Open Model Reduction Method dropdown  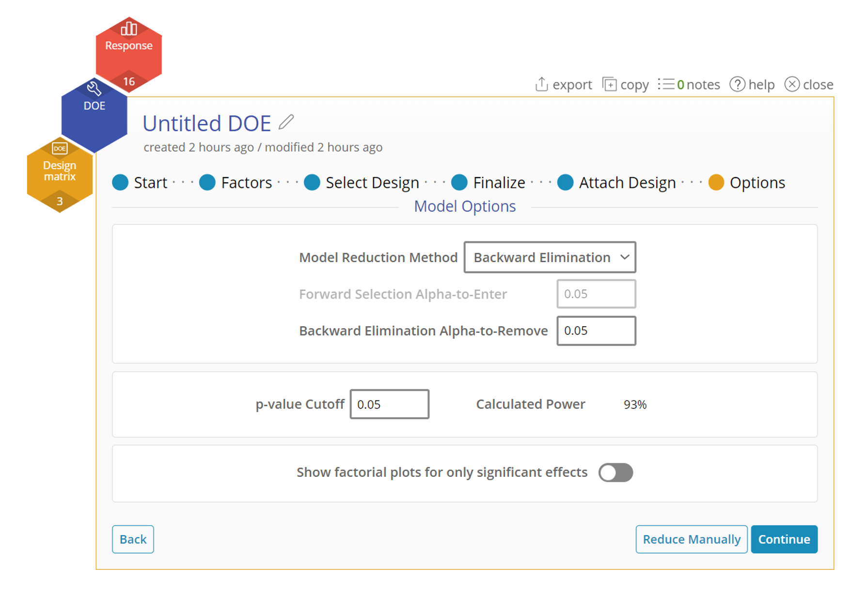point(550,257)
